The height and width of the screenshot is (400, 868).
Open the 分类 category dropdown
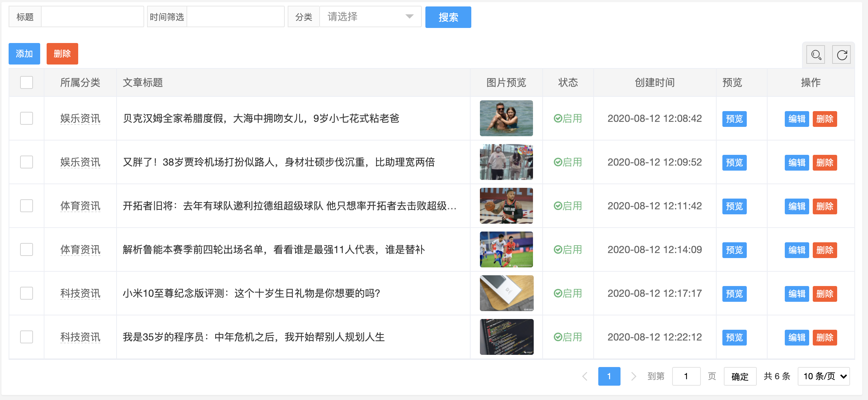(x=370, y=17)
